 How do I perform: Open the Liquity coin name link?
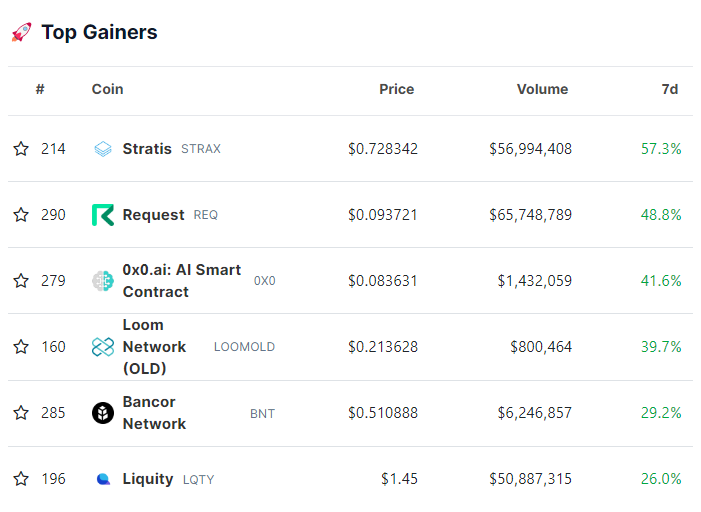click(x=148, y=479)
